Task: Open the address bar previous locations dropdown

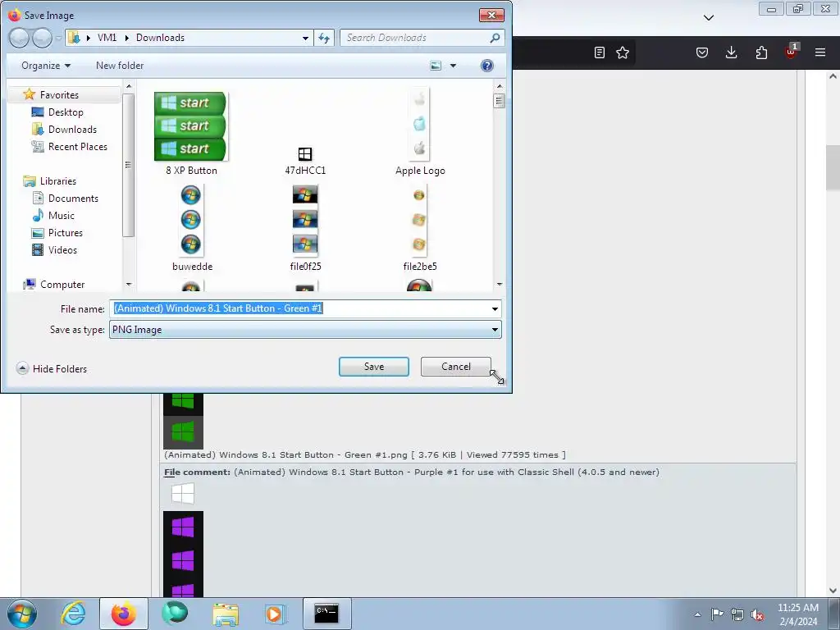Action: point(305,38)
